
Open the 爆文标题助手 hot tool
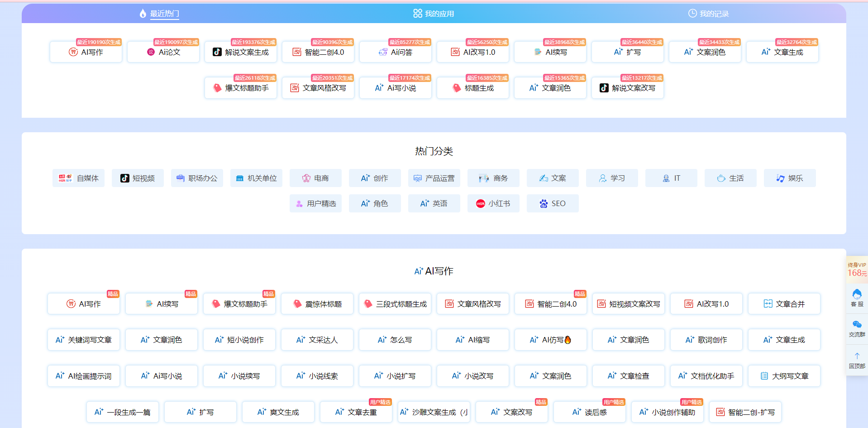(241, 88)
